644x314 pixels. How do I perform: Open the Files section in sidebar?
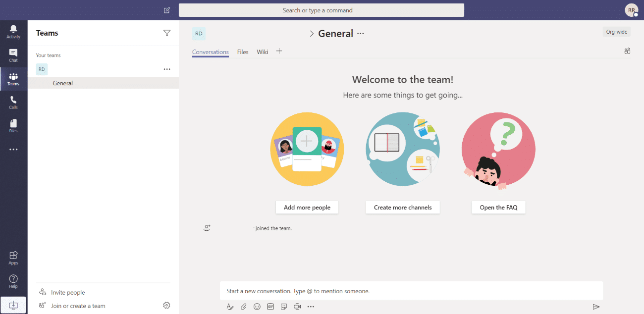click(x=13, y=126)
